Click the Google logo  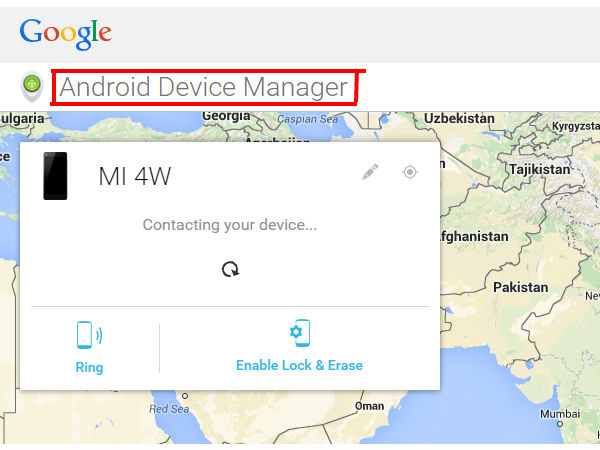(x=65, y=34)
